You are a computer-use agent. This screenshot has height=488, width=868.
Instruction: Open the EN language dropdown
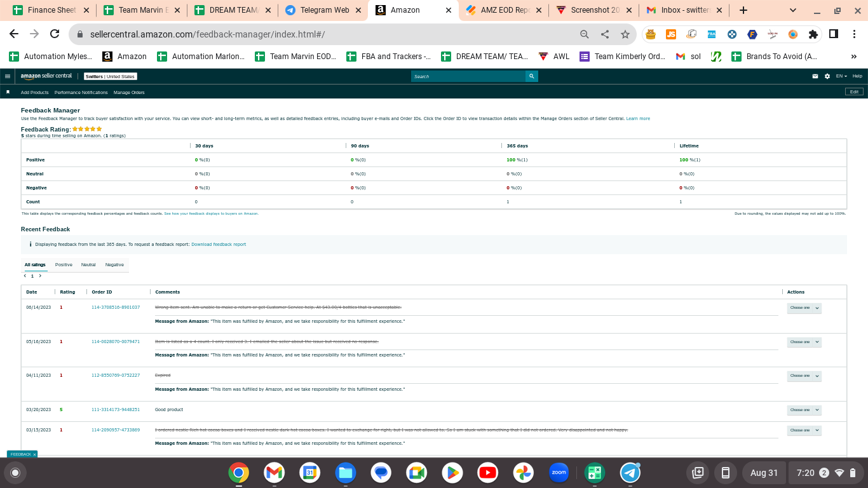coord(841,76)
